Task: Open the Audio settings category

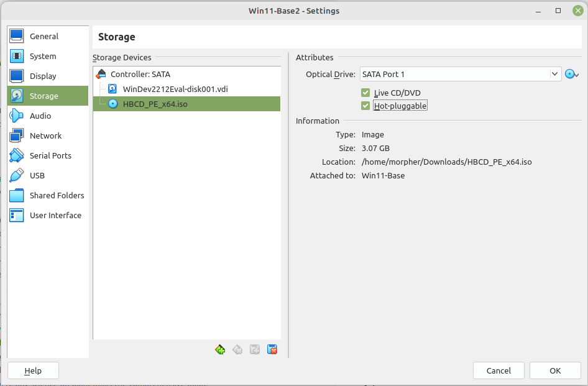Action: pyautogui.click(x=40, y=116)
